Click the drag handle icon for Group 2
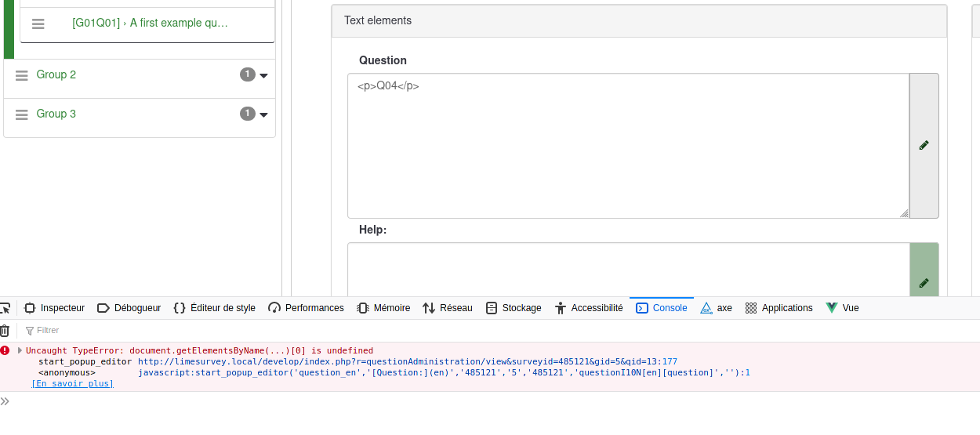980x435 pixels. pos(22,75)
